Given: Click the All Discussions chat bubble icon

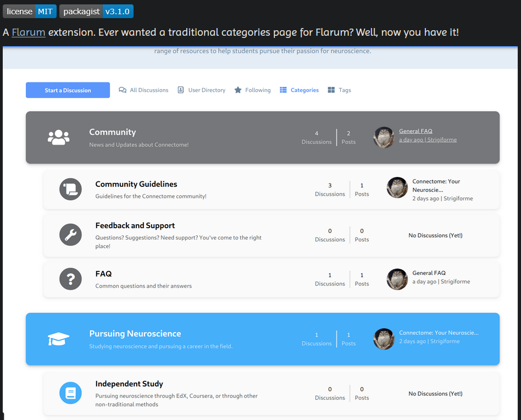Looking at the screenshot, I should click(x=123, y=90).
